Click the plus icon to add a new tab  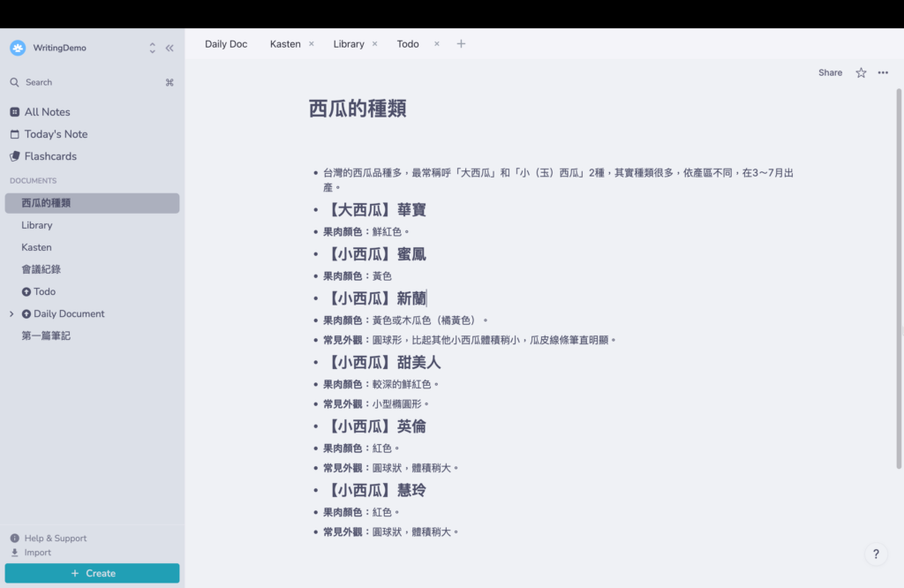460,42
